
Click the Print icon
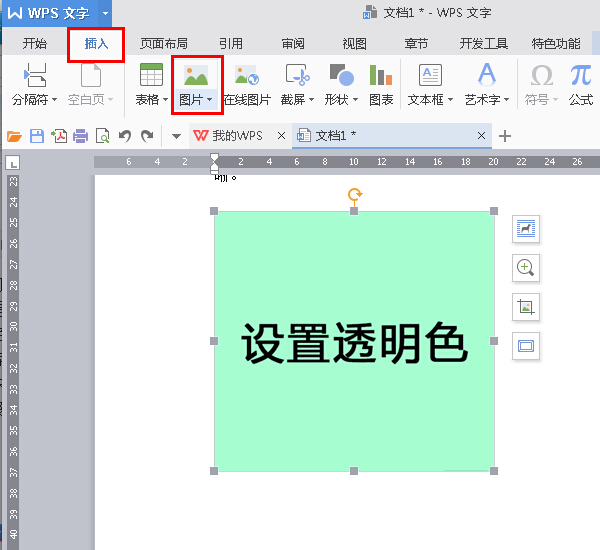[81, 136]
